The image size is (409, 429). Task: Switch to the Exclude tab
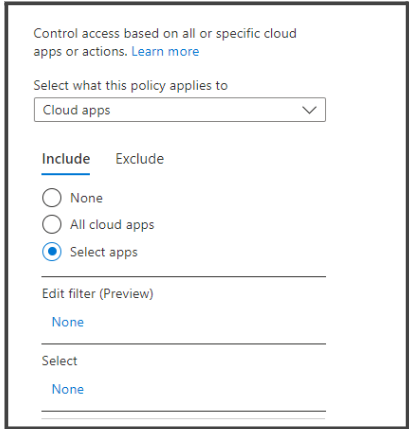pyautogui.click(x=140, y=159)
